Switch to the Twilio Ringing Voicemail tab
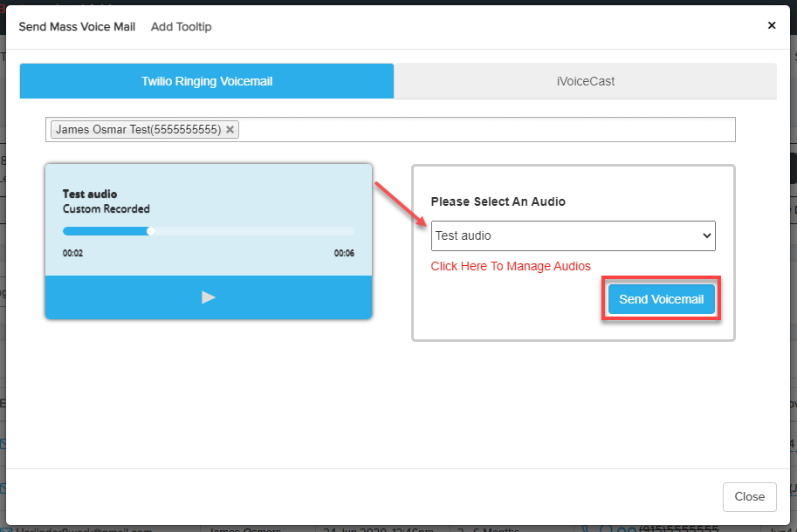This screenshot has height=532, width=797. (x=207, y=81)
